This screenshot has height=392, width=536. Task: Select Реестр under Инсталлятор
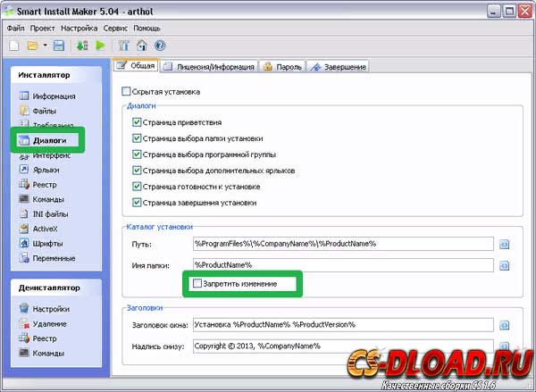tap(38, 185)
